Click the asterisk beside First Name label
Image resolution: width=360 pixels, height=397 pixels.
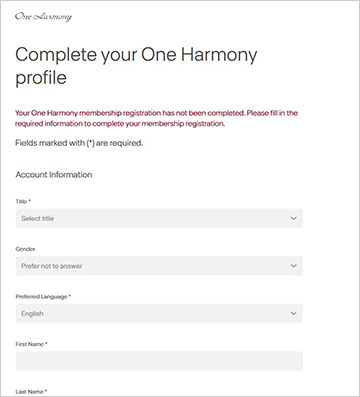46,343
